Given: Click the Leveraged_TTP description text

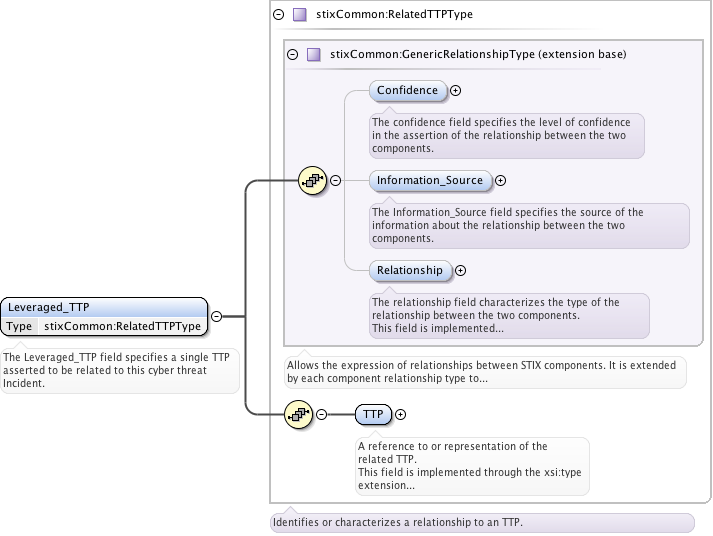Looking at the screenshot, I should pos(118,369).
